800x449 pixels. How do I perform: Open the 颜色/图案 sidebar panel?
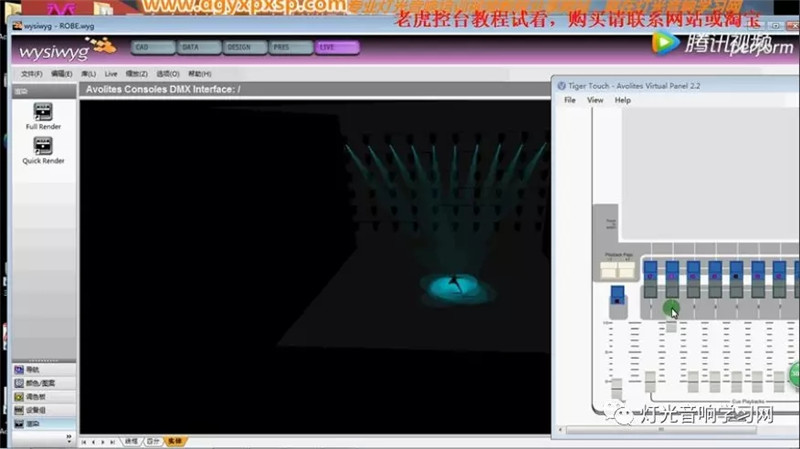click(44, 383)
